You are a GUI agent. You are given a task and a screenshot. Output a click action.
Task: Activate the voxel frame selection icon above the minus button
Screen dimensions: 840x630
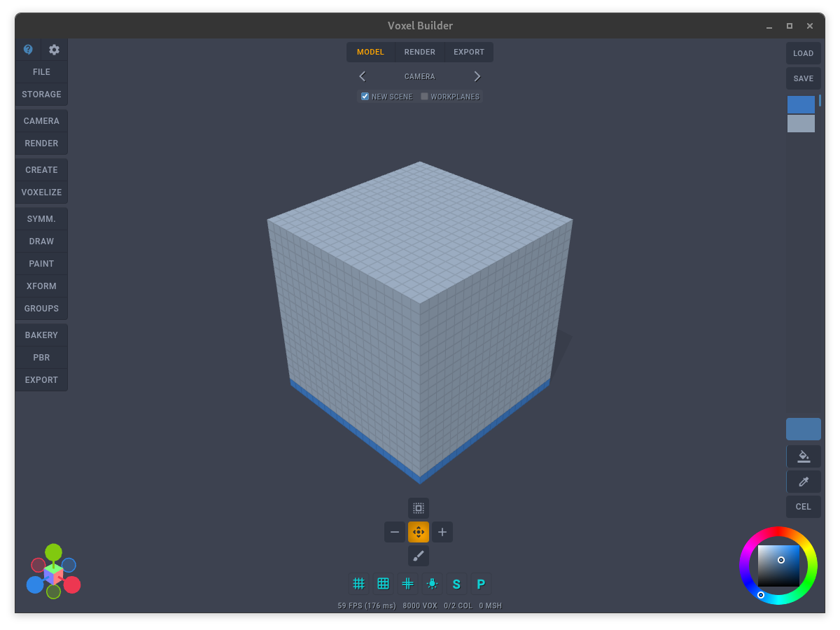tap(418, 507)
